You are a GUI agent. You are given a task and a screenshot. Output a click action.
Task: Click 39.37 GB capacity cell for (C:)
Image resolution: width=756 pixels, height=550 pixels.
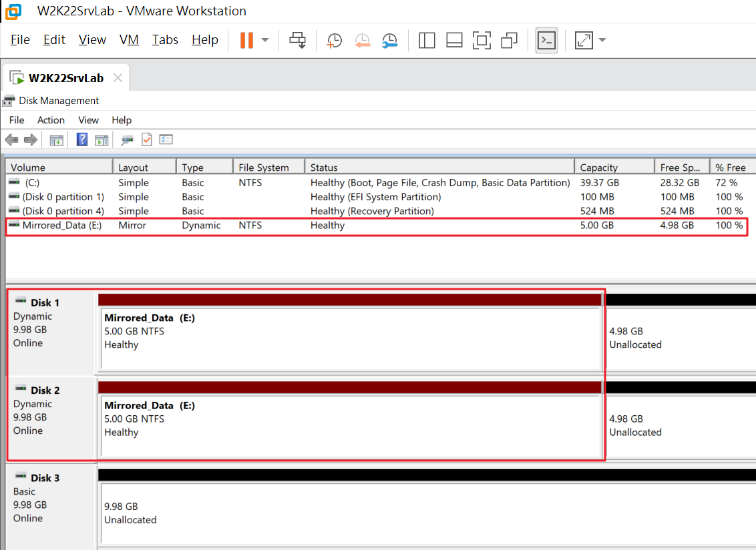coord(599,183)
